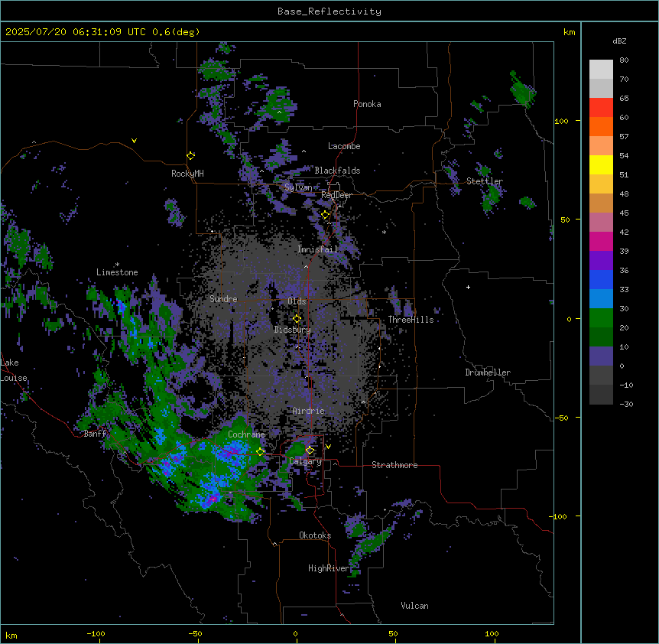Click the Limestone label
Screen dimensions: 659x644
pos(117,272)
